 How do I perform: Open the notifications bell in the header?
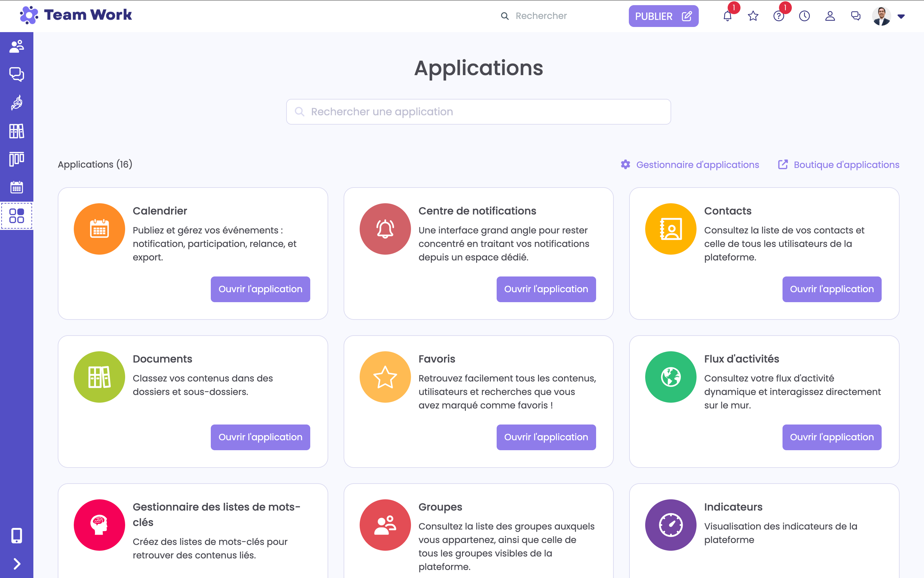(x=727, y=16)
